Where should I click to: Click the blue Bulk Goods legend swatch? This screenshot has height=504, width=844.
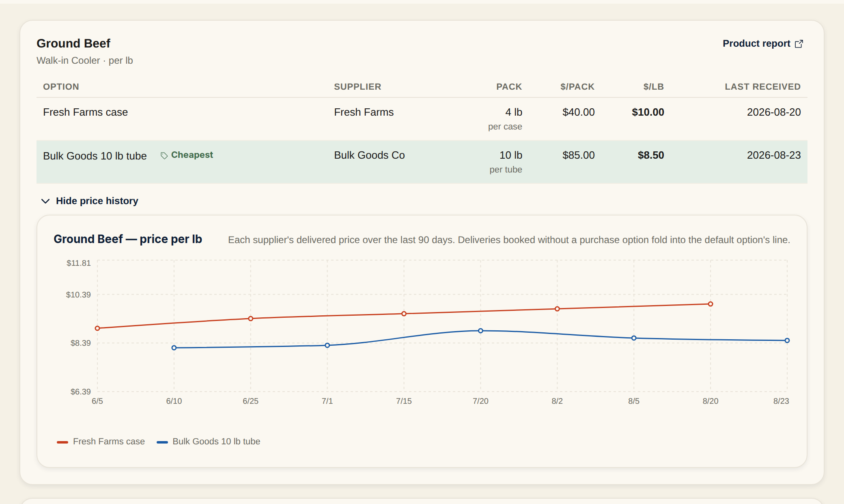162,442
